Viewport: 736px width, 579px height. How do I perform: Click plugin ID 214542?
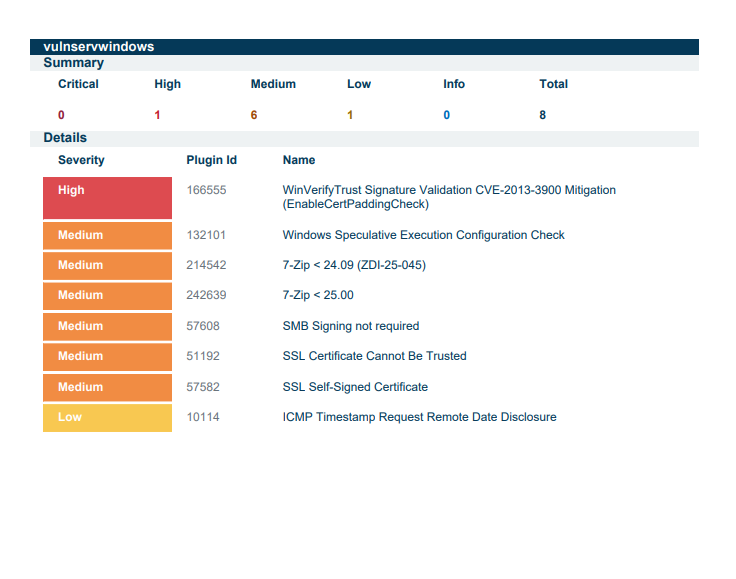pyautogui.click(x=206, y=265)
